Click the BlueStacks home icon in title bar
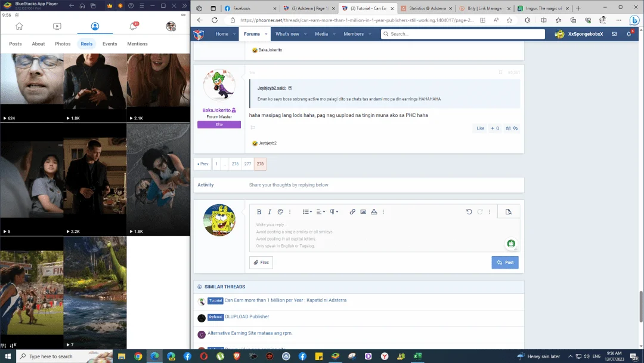This screenshot has width=644, height=363. point(82,6)
